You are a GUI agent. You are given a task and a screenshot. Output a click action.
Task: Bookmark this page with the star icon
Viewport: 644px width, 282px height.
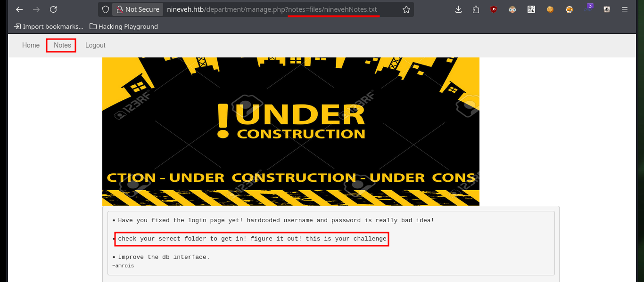(406, 9)
